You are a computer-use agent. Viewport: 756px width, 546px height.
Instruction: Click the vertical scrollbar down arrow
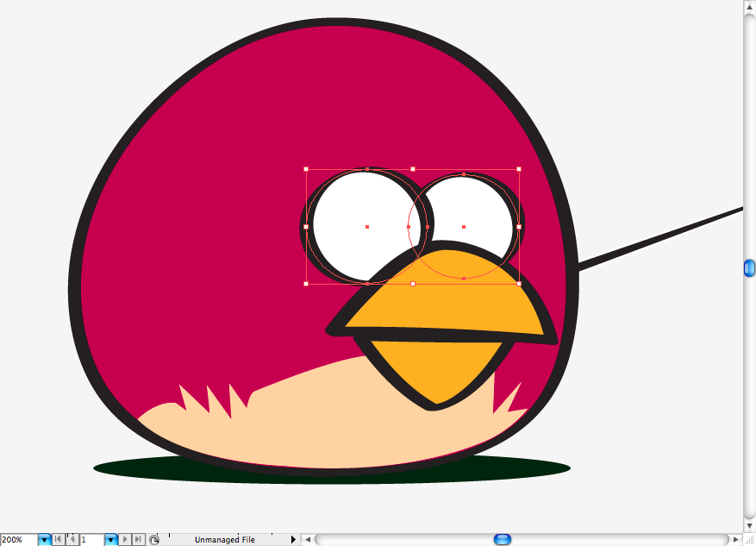(x=749, y=526)
